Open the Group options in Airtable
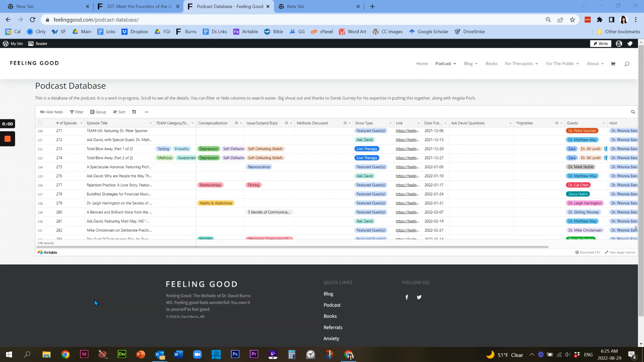 [x=98, y=112]
